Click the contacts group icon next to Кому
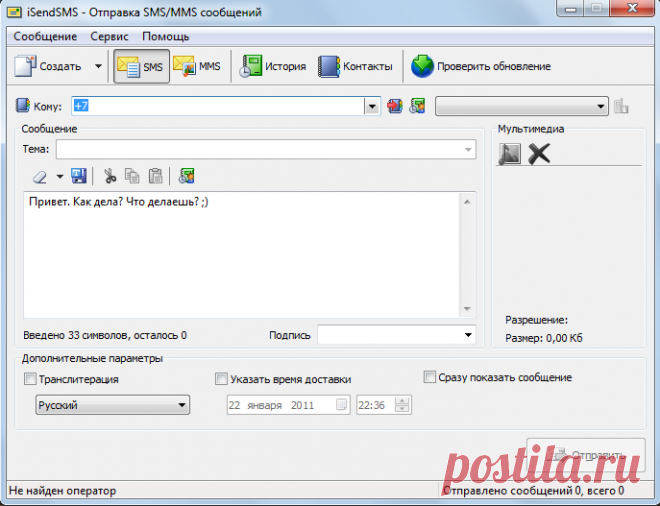 coord(417,106)
